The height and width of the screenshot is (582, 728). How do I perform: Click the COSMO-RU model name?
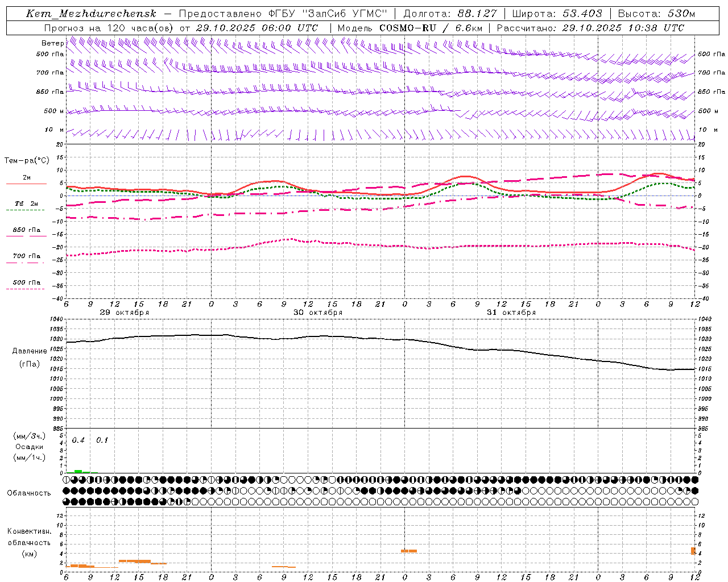[408, 28]
